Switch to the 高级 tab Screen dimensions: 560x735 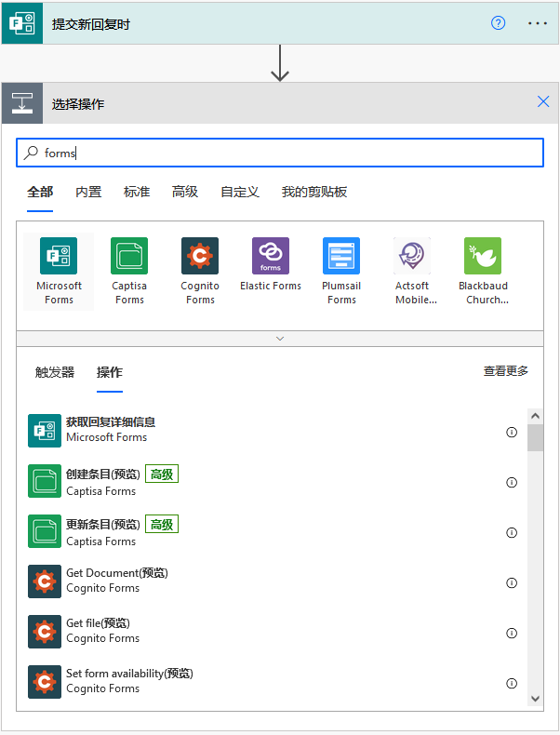click(x=185, y=192)
